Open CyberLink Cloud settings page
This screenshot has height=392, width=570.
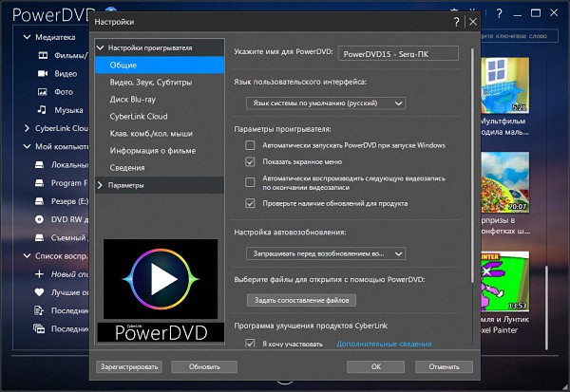[160, 117]
